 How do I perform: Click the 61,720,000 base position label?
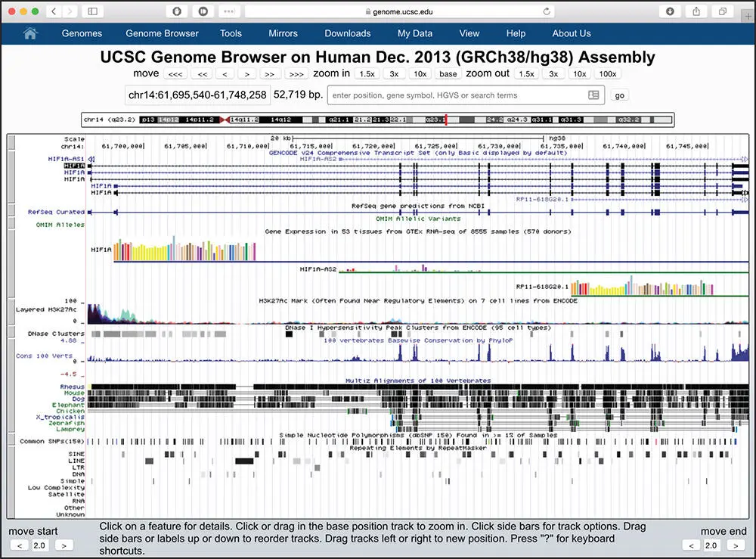point(373,146)
